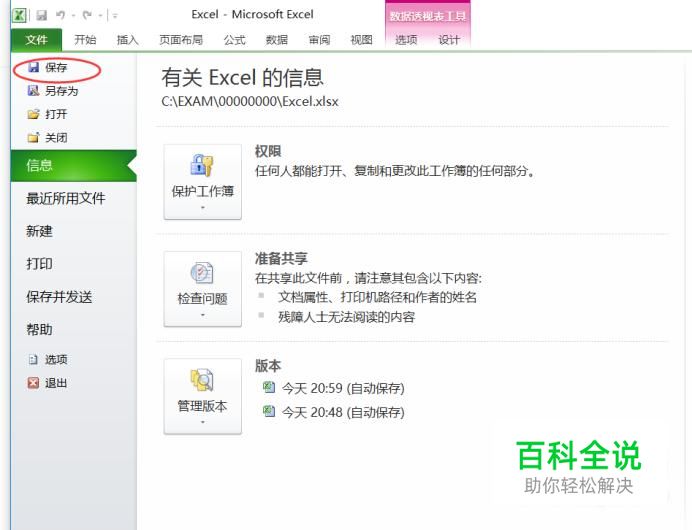Expand the 管理版本 dropdown arrow
Screen dimensions: 692x530
click(x=203, y=422)
